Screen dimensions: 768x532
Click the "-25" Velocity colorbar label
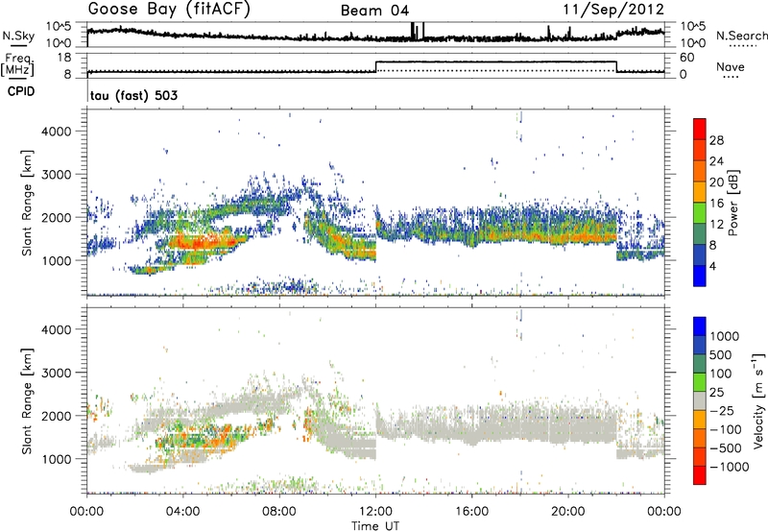point(722,411)
